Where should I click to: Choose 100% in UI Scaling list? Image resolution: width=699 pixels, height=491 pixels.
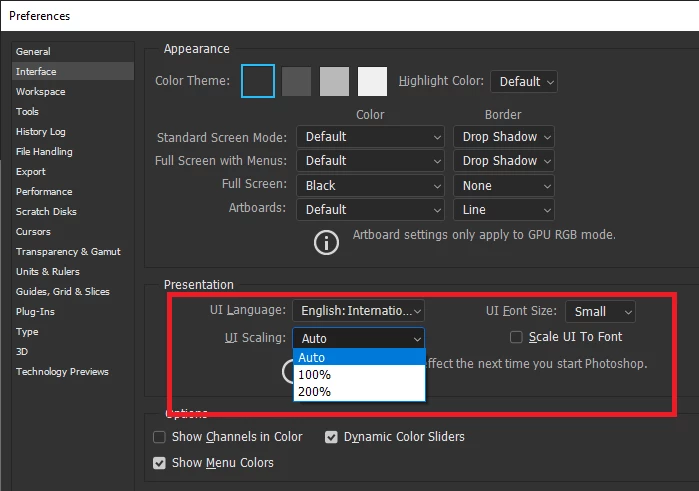pyautogui.click(x=359, y=375)
